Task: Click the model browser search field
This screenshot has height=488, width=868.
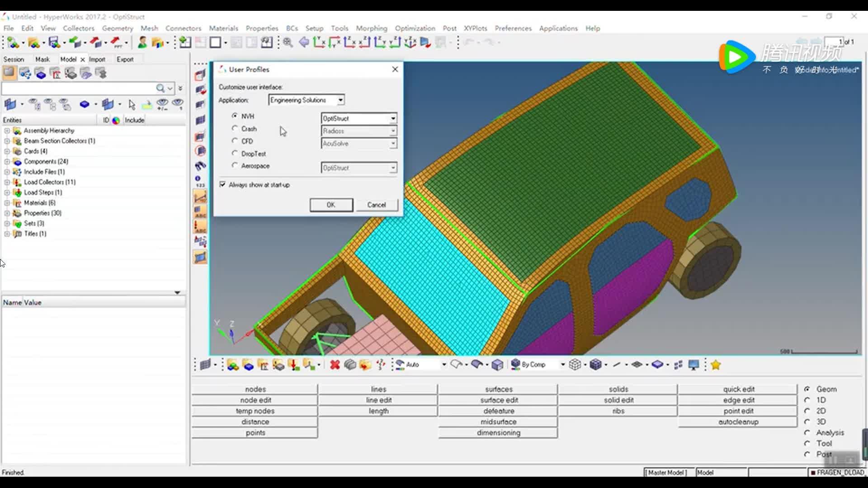Action: (77, 88)
